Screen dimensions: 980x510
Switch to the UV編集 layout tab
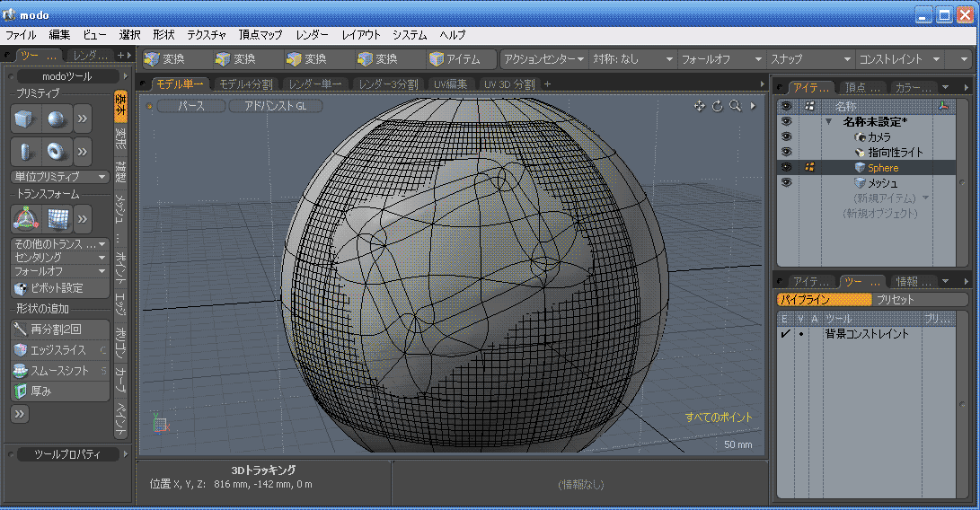click(450, 84)
